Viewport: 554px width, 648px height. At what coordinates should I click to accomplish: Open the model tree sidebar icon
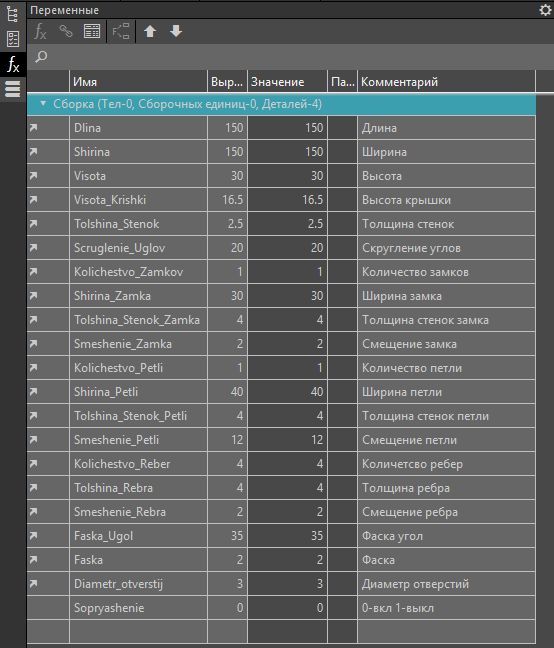(13, 14)
